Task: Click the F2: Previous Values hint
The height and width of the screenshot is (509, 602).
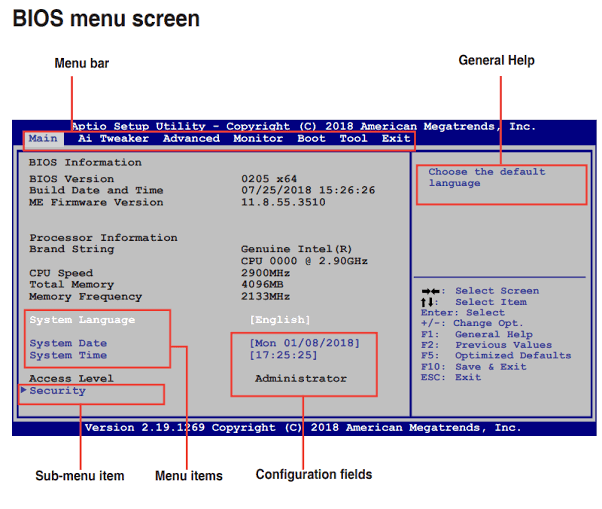Action: click(x=486, y=345)
